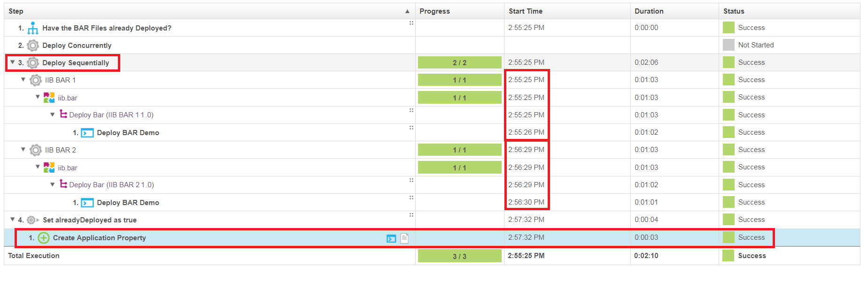Click the shell step icon under Deploy Bar (IIB BAR 2 1.0)
868x282 pixels.
point(87,203)
